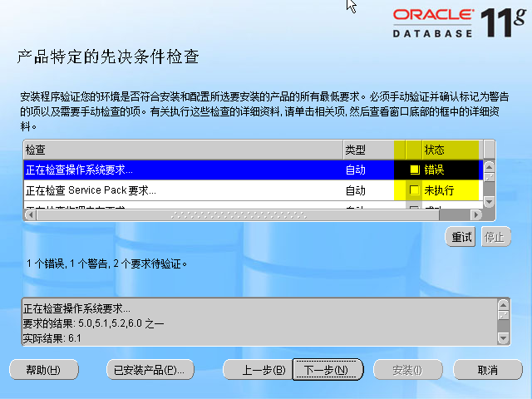
Task: Select row 正在检查操作系统要求...
Action: (253, 170)
